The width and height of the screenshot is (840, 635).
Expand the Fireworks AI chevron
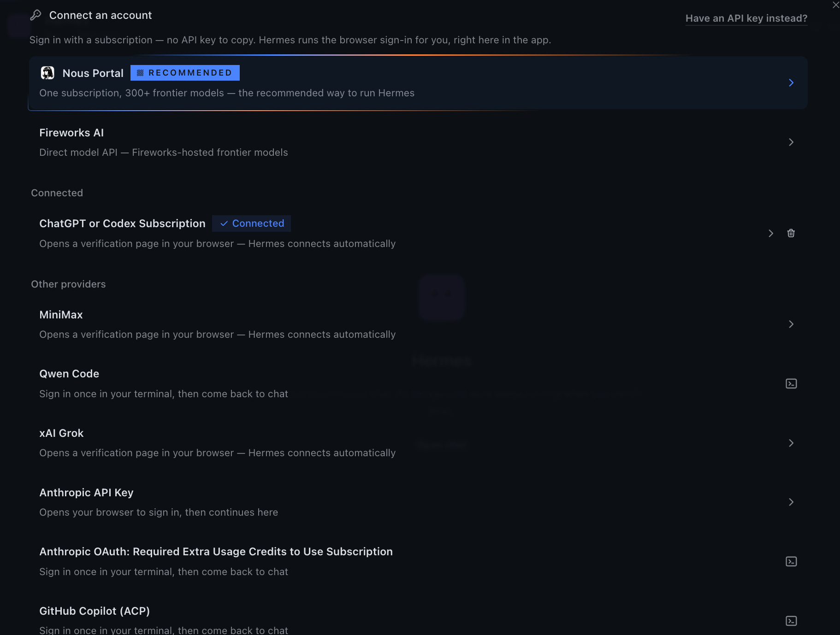point(791,142)
